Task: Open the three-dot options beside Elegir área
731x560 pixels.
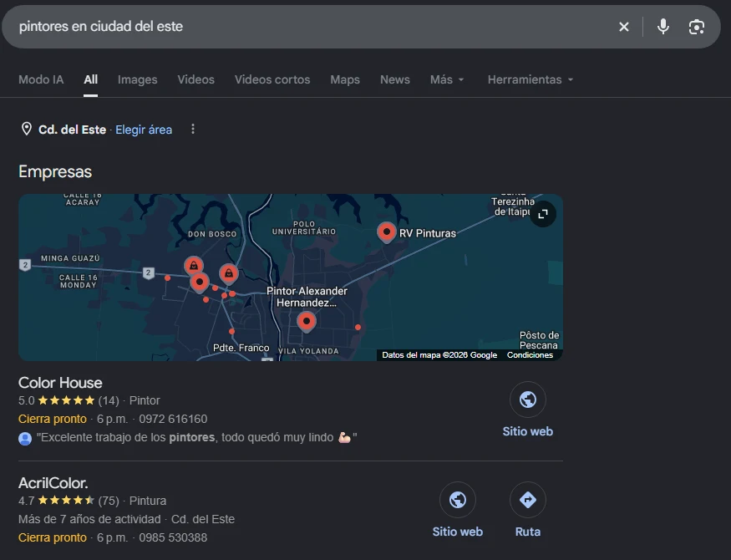Action: click(193, 130)
